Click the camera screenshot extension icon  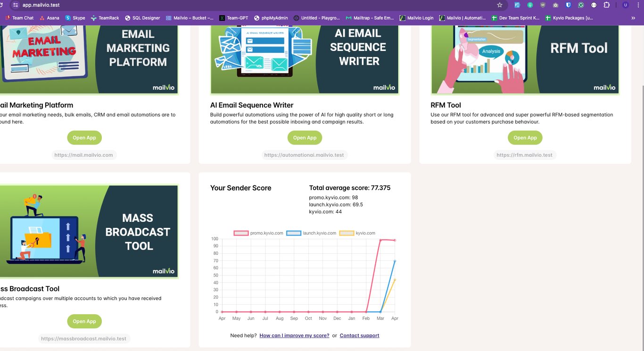coord(555,5)
